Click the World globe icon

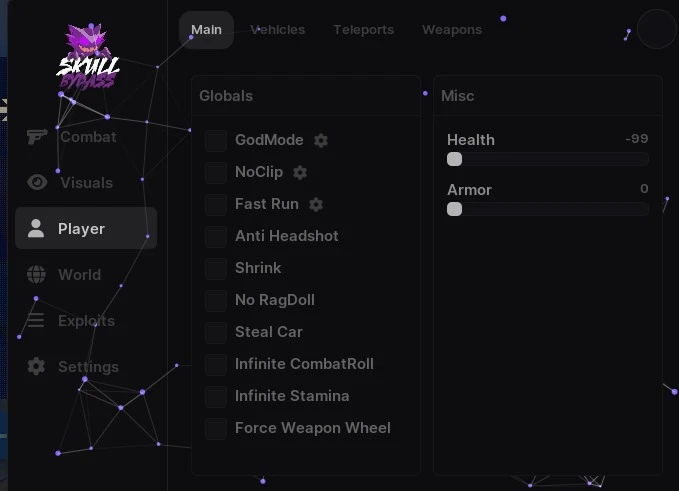(37, 275)
